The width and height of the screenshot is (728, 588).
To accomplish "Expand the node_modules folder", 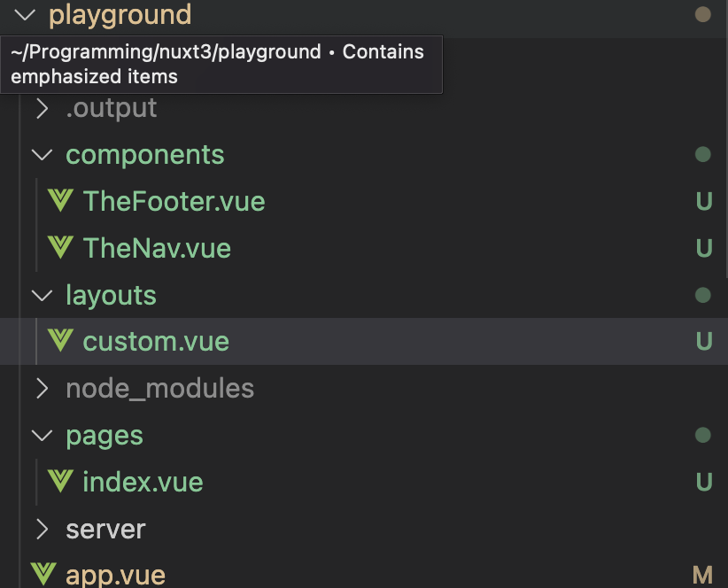I will (42, 388).
